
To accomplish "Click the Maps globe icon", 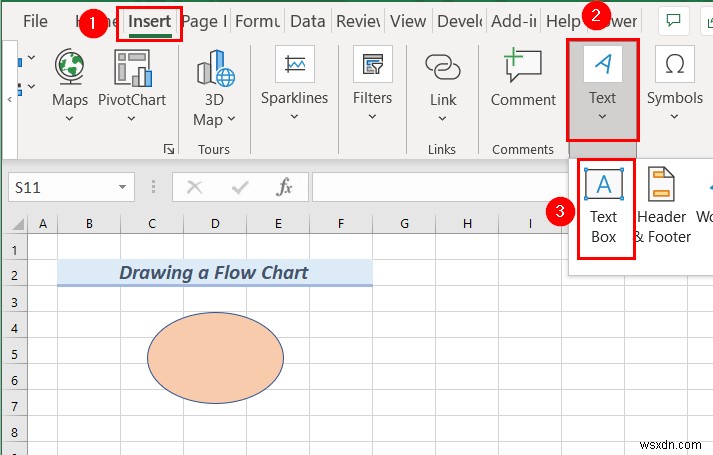I will [x=70, y=67].
